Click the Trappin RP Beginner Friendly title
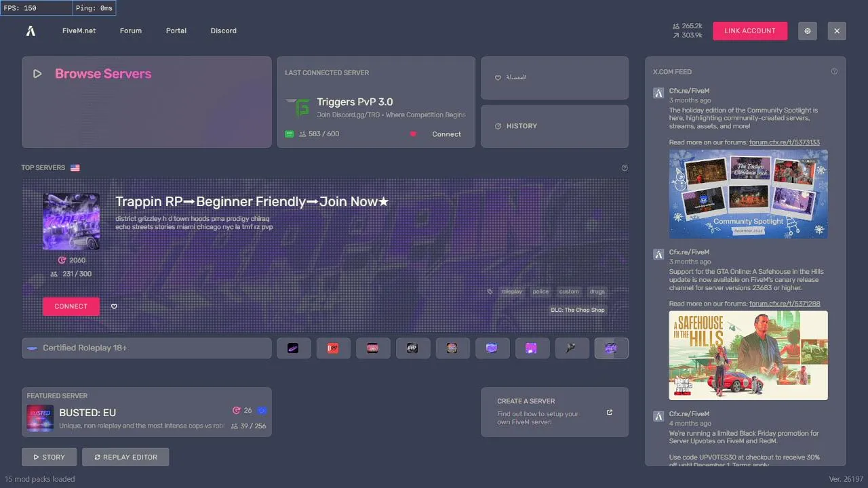The image size is (868, 488). pyautogui.click(x=252, y=201)
